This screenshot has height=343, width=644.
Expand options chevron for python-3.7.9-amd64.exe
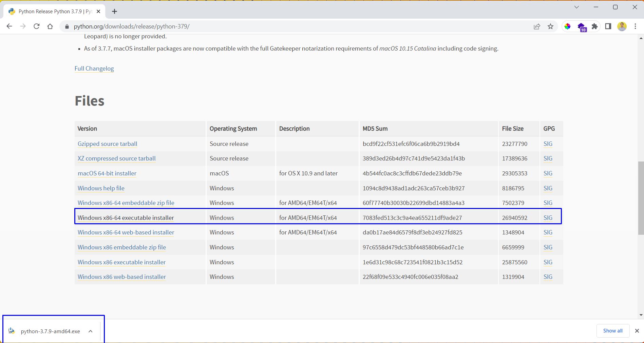[x=91, y=331]
